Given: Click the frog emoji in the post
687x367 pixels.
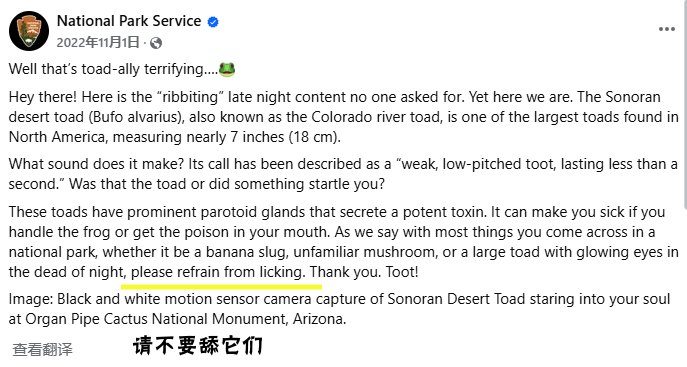Looking at the screenshot, I should pos(227,69).
